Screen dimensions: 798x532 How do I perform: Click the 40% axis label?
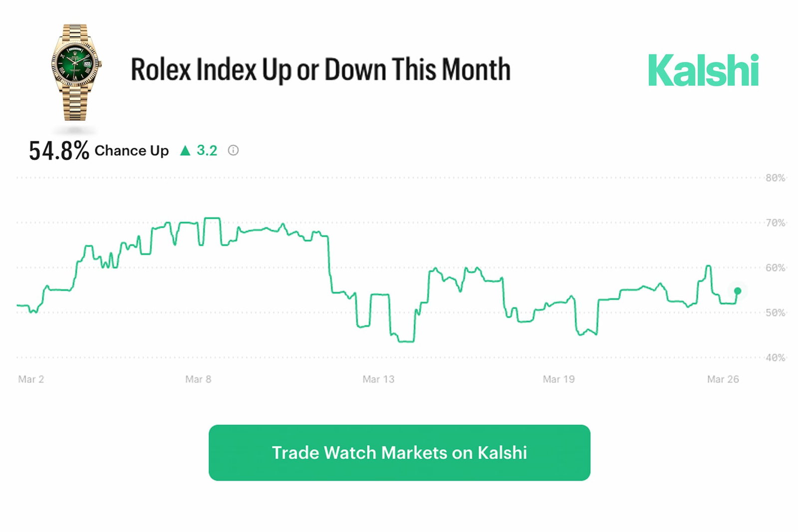pos(775,358)
